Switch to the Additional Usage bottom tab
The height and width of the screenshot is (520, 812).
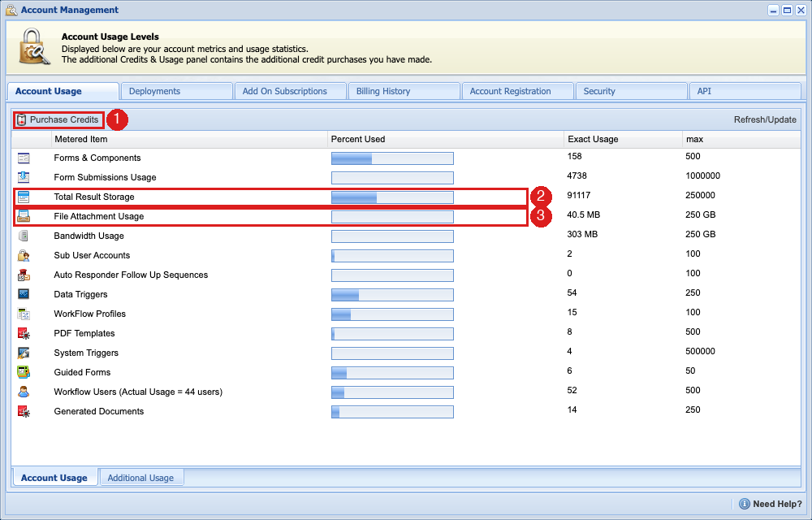tap(140, 478)
